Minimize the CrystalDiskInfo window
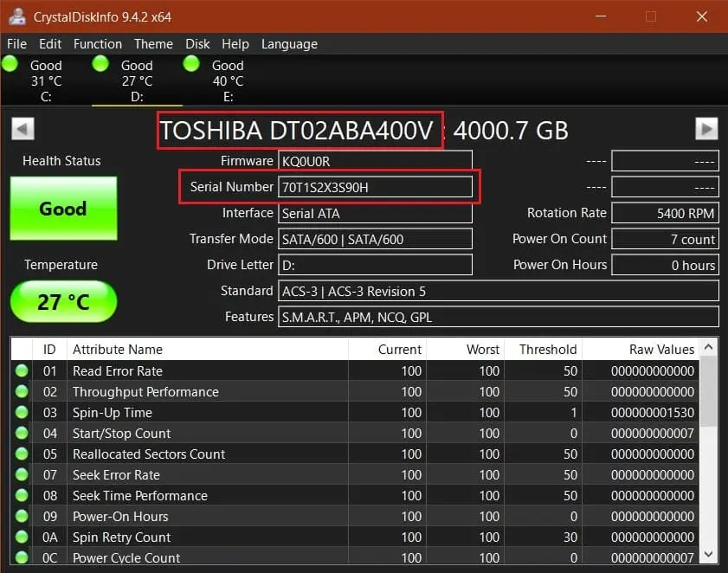Image resolution: width=728 pixels, height=573 pixels. [x=601, y=16]
